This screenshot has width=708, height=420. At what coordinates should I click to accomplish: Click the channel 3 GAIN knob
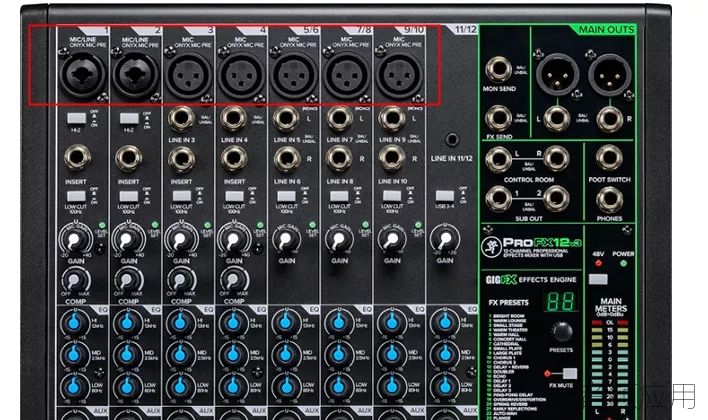point(180,240)
